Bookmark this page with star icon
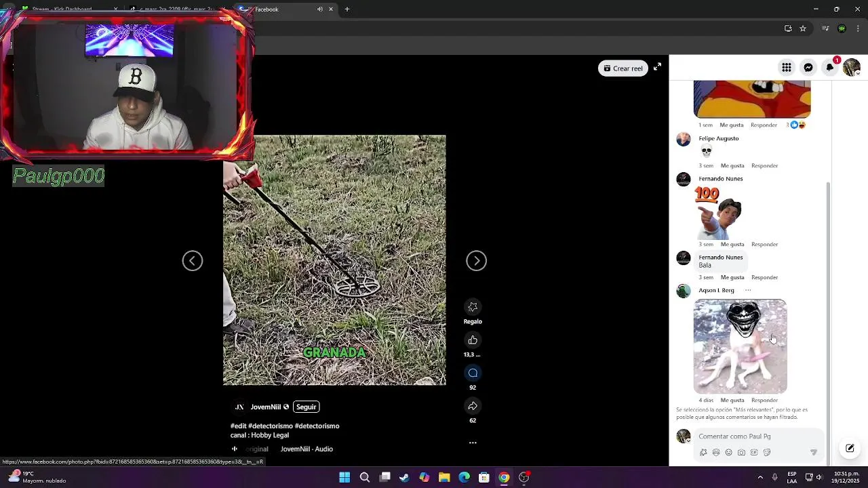868x488 pixels. click(x=803, y=28)
